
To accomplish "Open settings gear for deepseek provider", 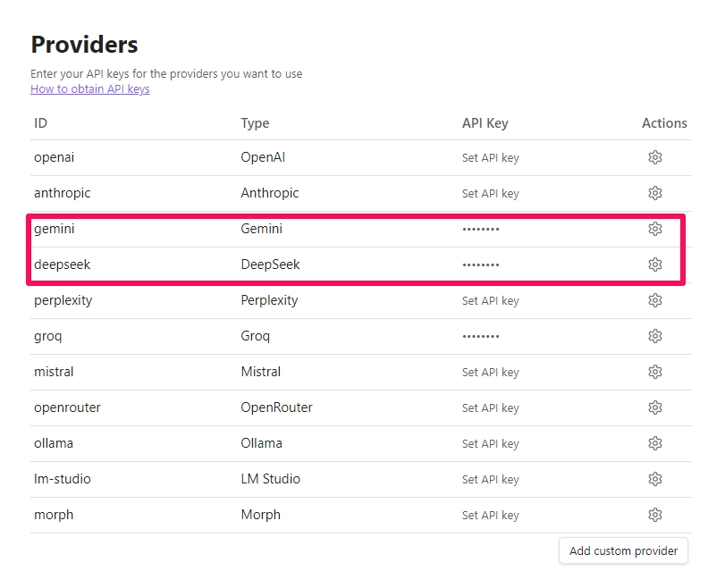I will coord(654,265).
